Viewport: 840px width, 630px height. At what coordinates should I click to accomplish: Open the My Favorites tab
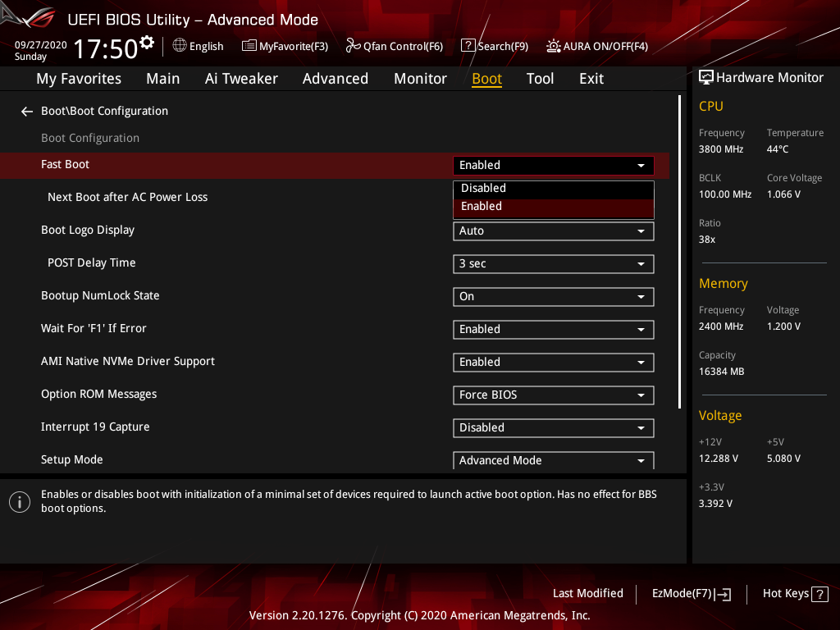pos(79,79)
